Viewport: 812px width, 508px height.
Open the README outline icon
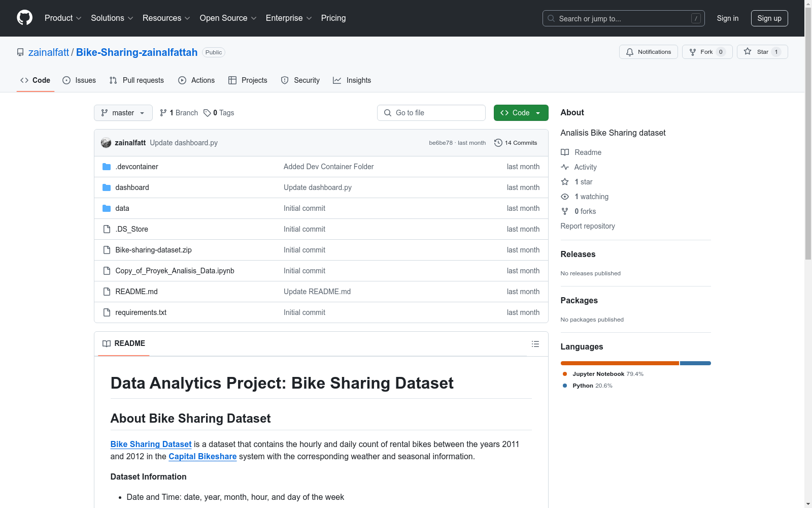click(535, 344)
